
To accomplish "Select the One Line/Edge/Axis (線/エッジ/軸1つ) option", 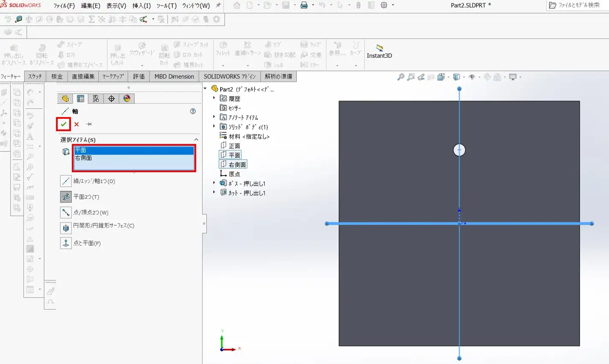I will pyautogui.click(x=66, y=181).
